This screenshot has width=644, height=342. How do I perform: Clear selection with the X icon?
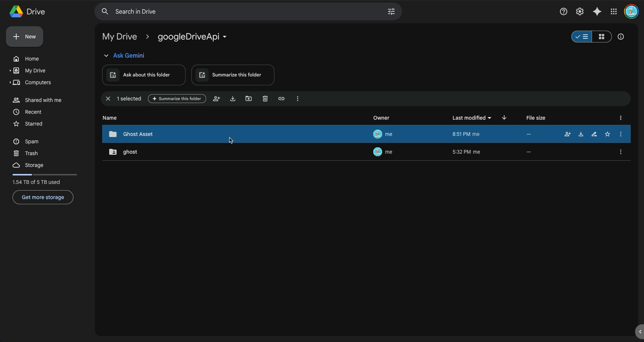tap(108, 99)
